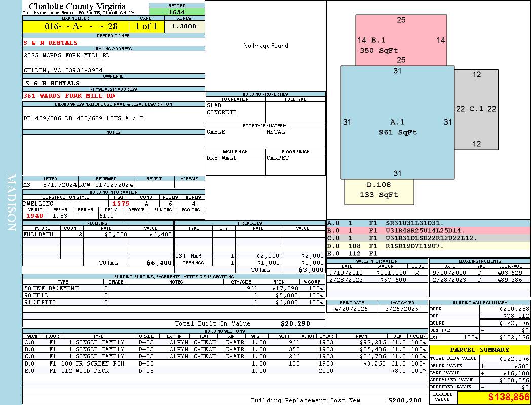Click print date 4/20/2025
This screenshot has width=532, height=405.
click(351, 309)
